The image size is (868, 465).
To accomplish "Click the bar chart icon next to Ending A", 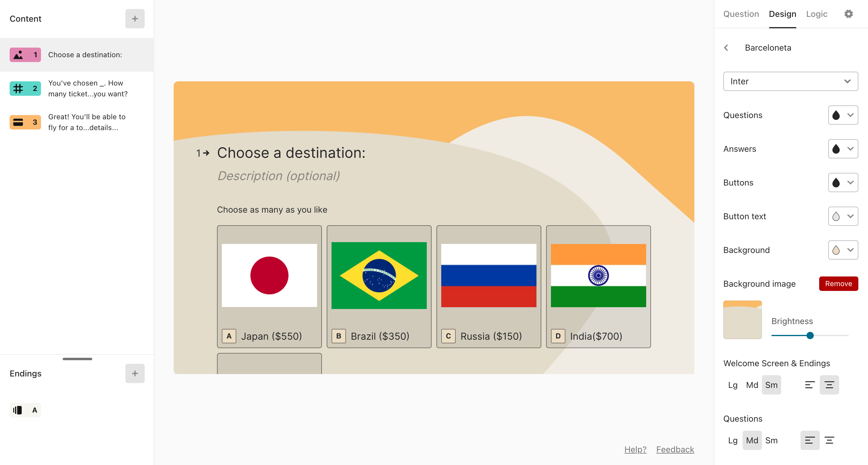I will [x=17, y=410].
